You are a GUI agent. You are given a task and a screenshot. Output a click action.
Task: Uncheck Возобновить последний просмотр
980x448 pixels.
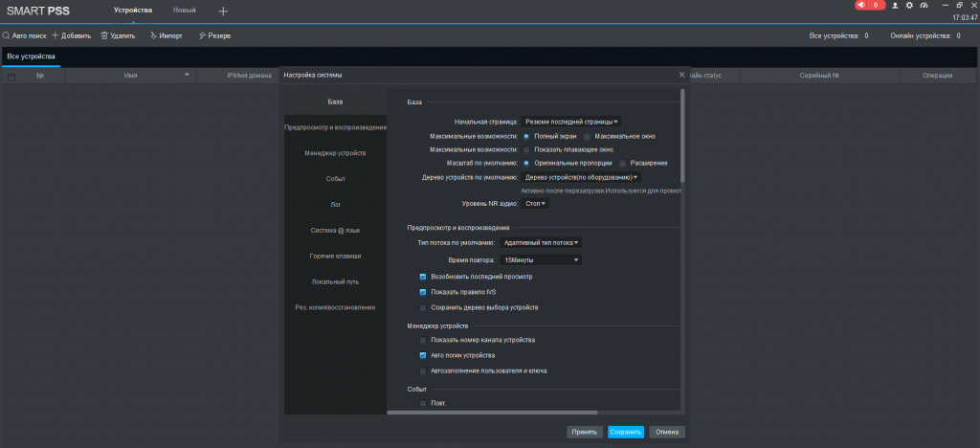pos(423,277)
